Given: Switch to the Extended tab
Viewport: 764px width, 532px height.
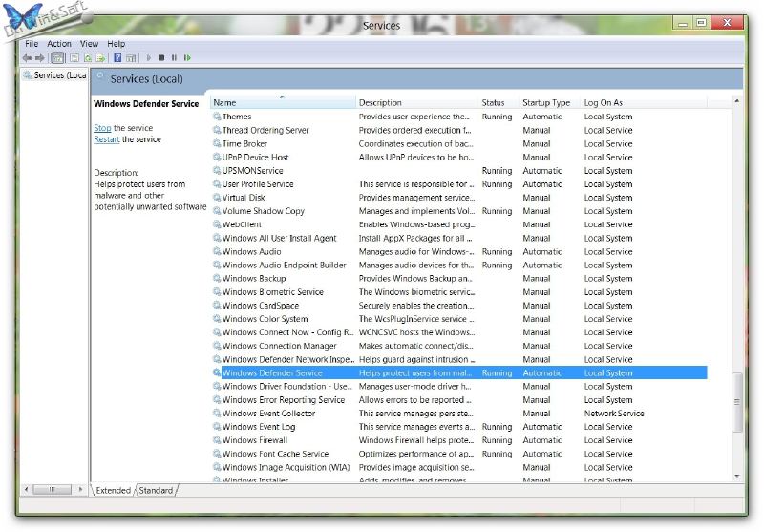Looking at the screenshot, I should pos(113,491).
